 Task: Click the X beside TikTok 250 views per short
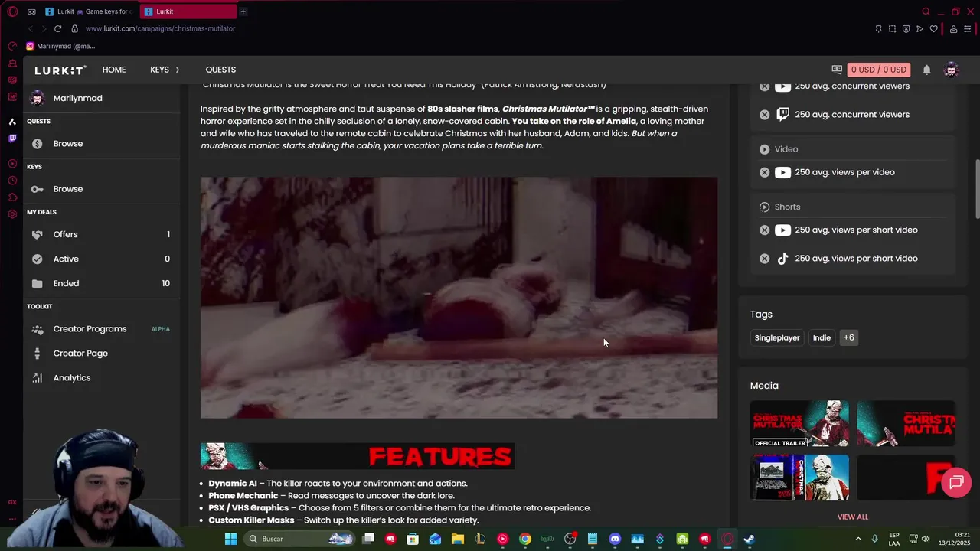tap(764, 259)
